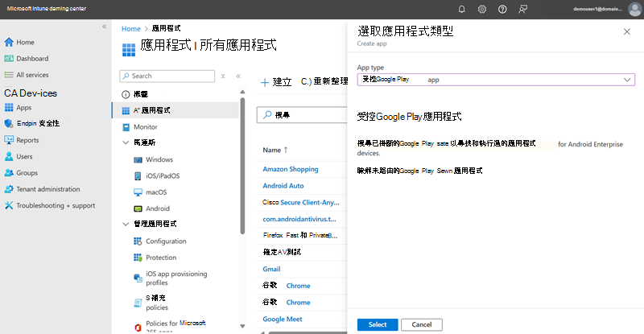Open Gmail app link
Image resolution: width=644 pixels, height=334 pixels.
271,269
